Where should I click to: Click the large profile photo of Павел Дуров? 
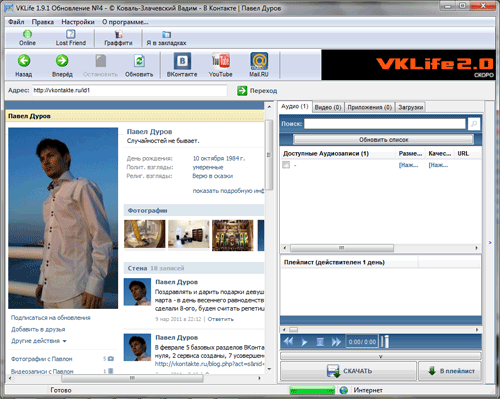click(63, 218)
